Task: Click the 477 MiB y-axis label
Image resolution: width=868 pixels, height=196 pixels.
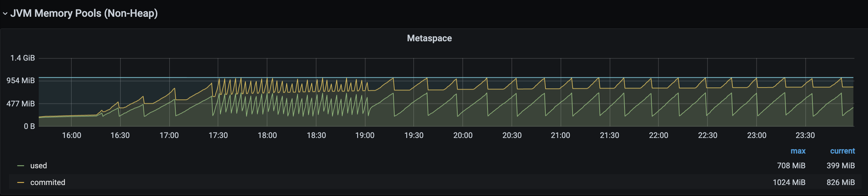Action: click(21, 103)
